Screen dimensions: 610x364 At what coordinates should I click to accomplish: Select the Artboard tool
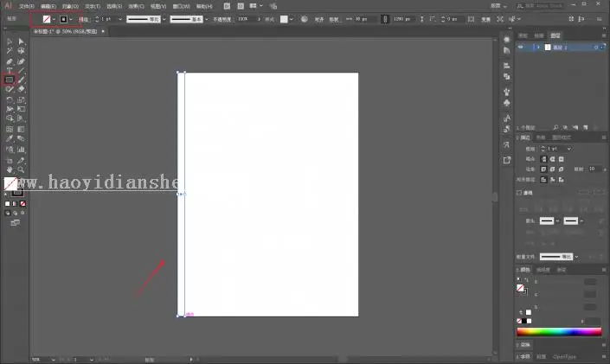pyautogui.click(x=10, y=160)
